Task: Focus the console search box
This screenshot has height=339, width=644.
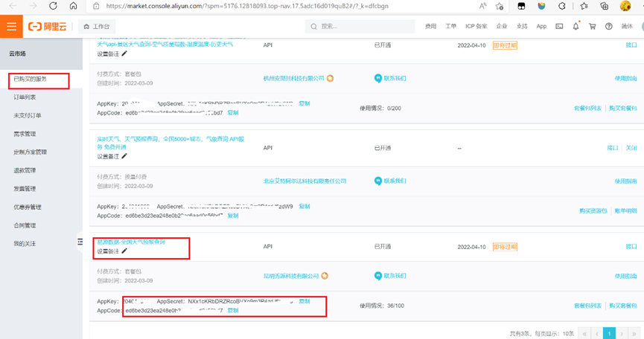Action: (360, 27)
